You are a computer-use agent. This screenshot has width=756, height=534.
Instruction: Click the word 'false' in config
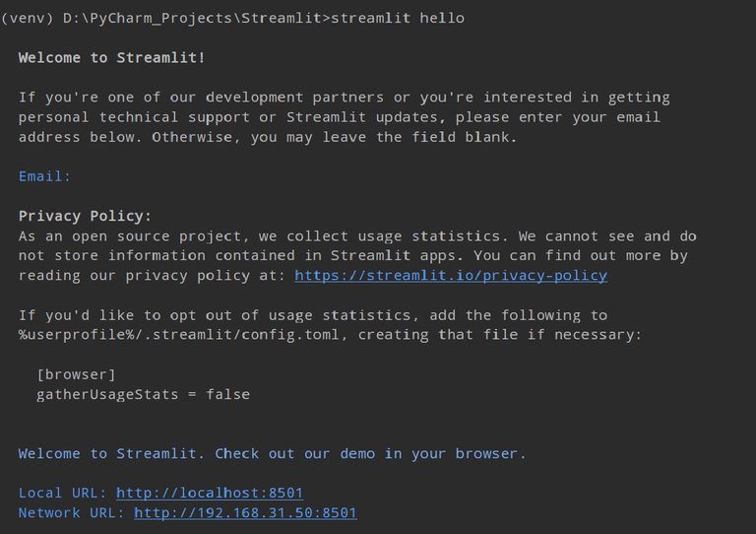(x=227, y=394)
